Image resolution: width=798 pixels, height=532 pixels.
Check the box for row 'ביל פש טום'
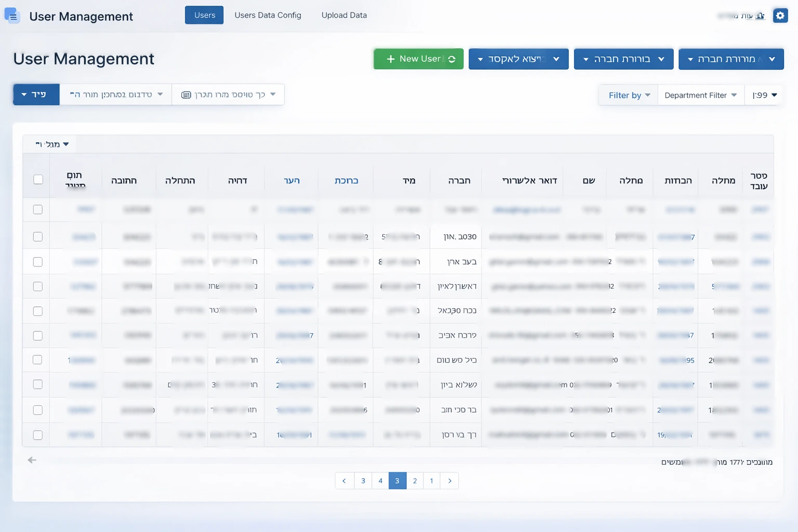tap(38, 360)
